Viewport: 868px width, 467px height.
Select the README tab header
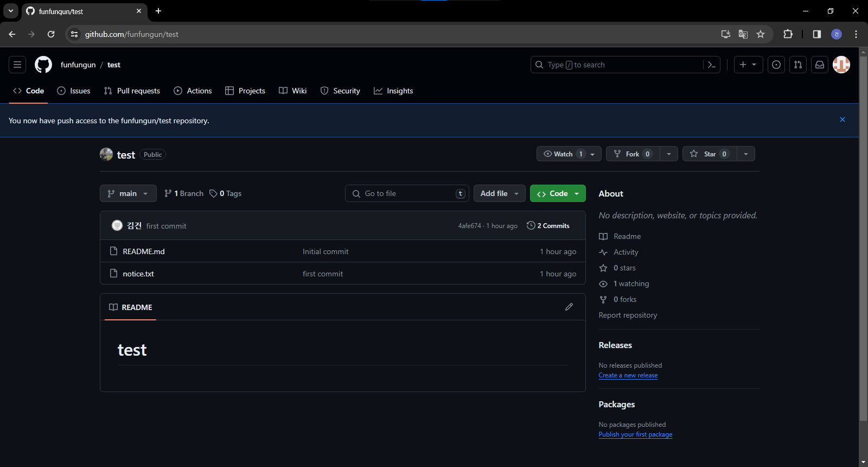coord(130,307)
